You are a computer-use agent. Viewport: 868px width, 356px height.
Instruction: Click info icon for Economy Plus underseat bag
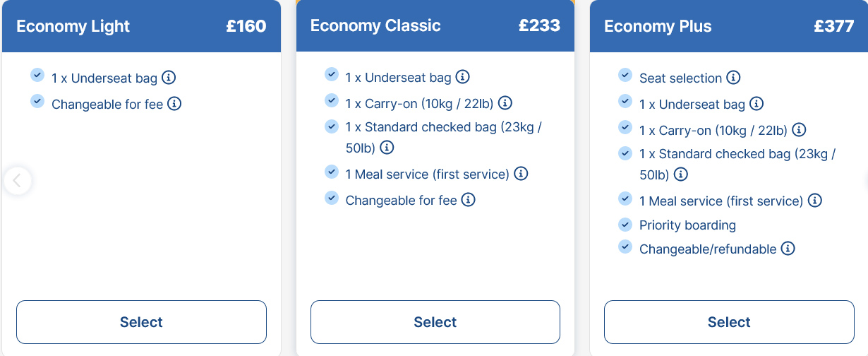coord(757,104)
